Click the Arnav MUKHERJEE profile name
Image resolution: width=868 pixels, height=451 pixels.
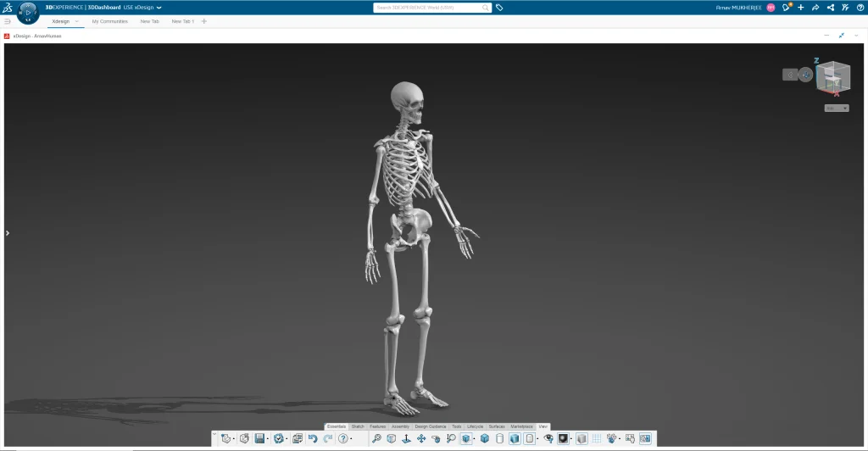point(738,8)
